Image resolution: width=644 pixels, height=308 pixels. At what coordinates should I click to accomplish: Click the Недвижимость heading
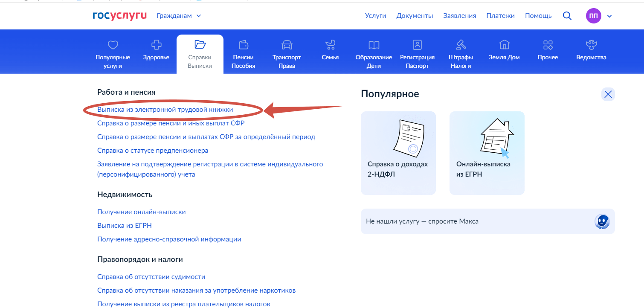click(x=125, y=195)
